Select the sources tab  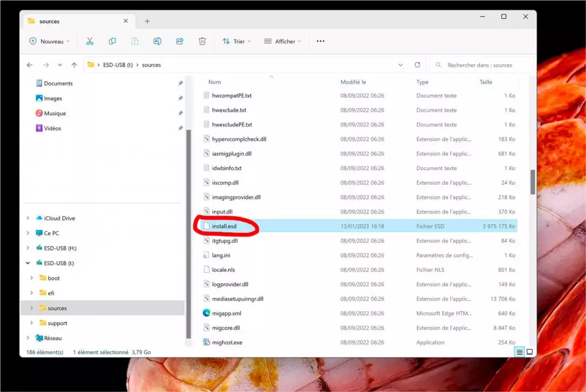tap(78, 21)
